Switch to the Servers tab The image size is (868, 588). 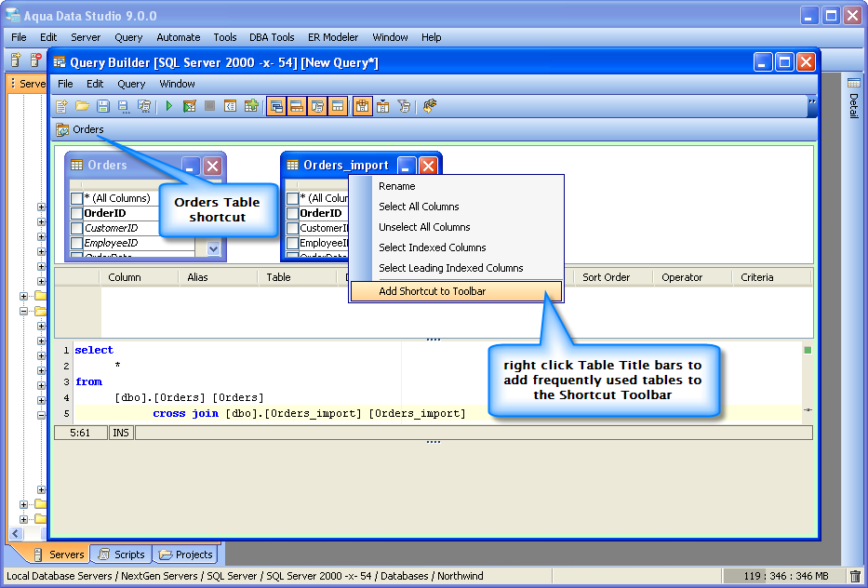click(59, 555)
